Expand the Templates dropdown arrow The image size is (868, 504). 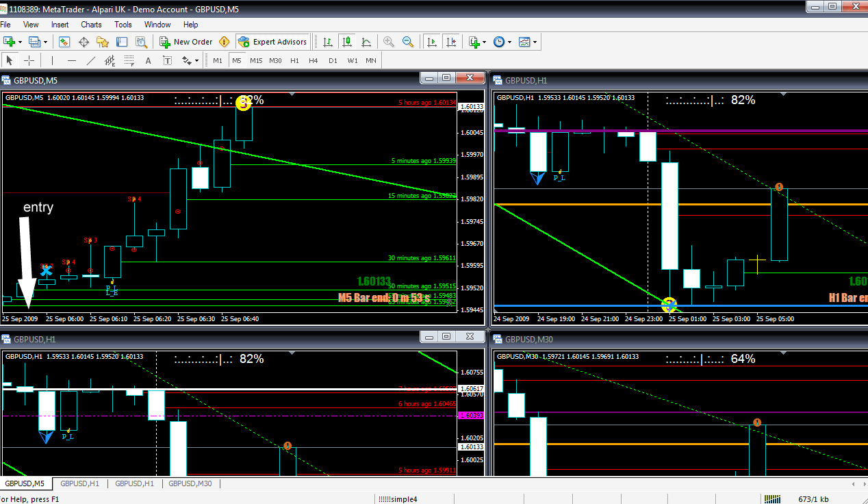pyautogui.click(x=535, y=42)
